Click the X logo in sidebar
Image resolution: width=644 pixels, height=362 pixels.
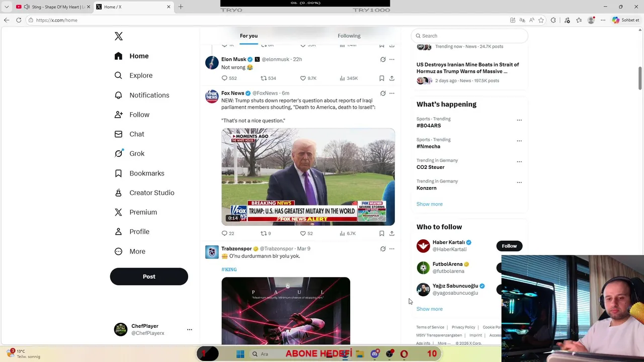tap(119, 36)
